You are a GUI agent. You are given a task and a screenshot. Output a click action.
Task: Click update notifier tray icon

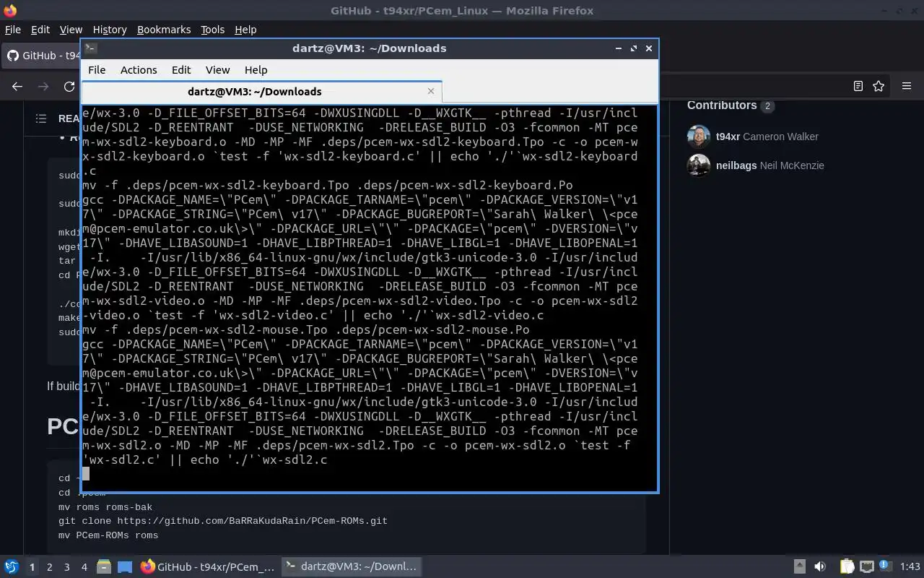point(884,566)
